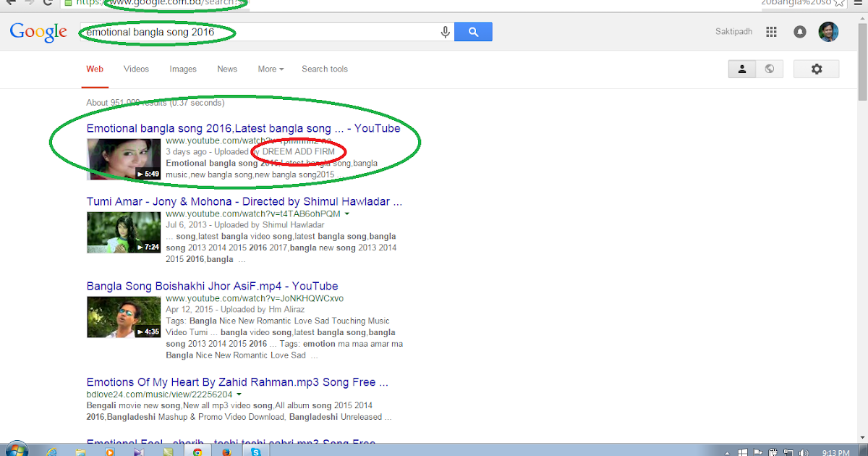This screenshot has width=868, height=456.
Task: Open the Google apps grid
Action: tap(771, 32)
